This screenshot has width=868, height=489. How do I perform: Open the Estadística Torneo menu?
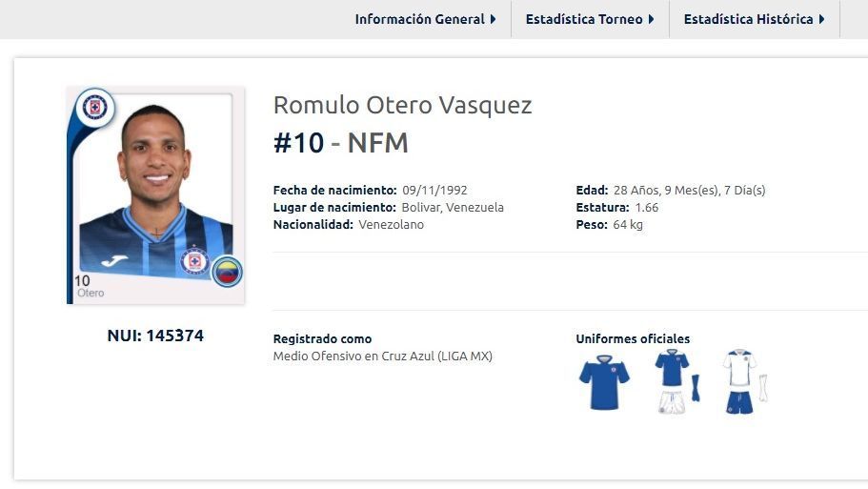[x=583, y=19]
